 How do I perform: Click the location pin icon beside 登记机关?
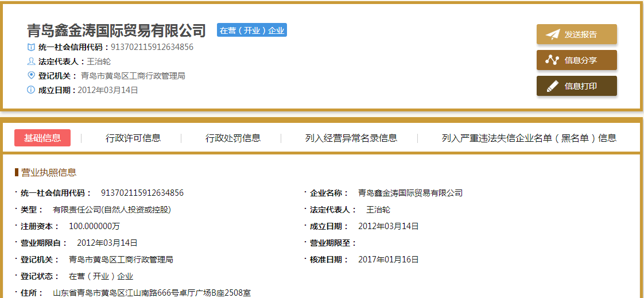tap(31, 76)
